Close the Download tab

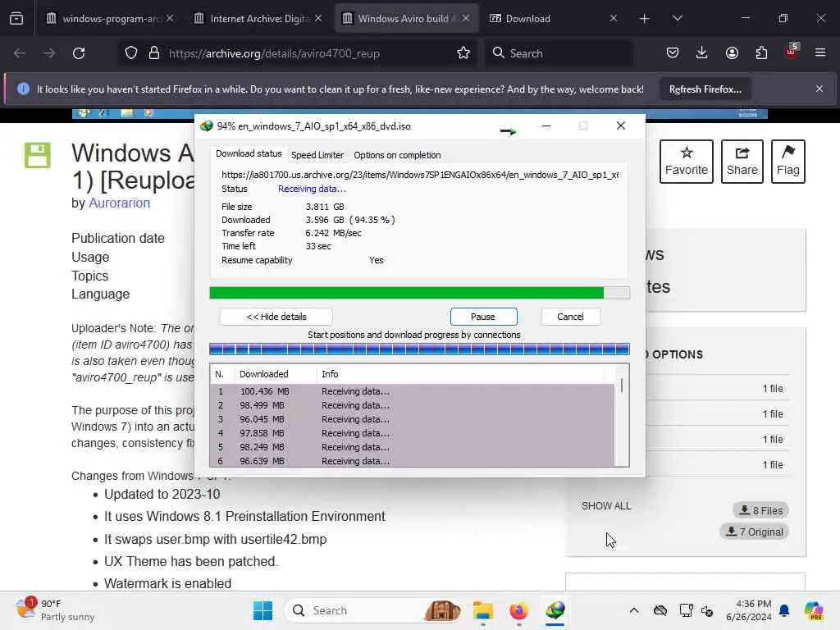coord(614,18)
